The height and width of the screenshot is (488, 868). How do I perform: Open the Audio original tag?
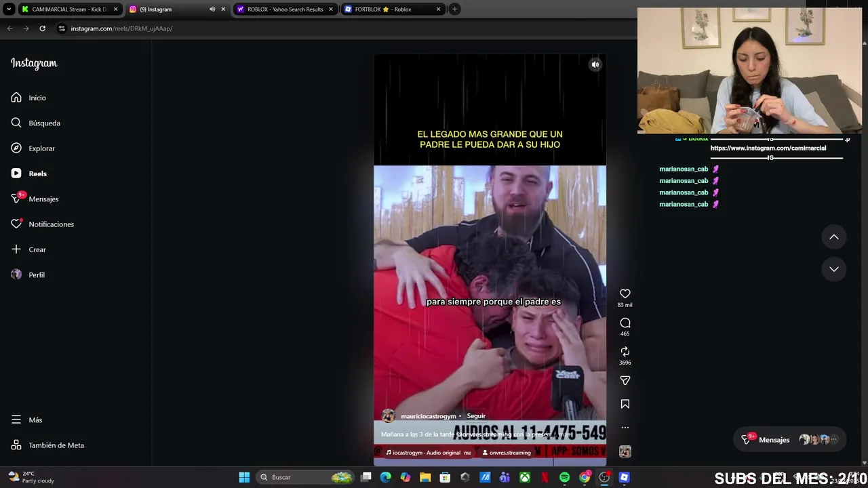click(x=428, y=453)
